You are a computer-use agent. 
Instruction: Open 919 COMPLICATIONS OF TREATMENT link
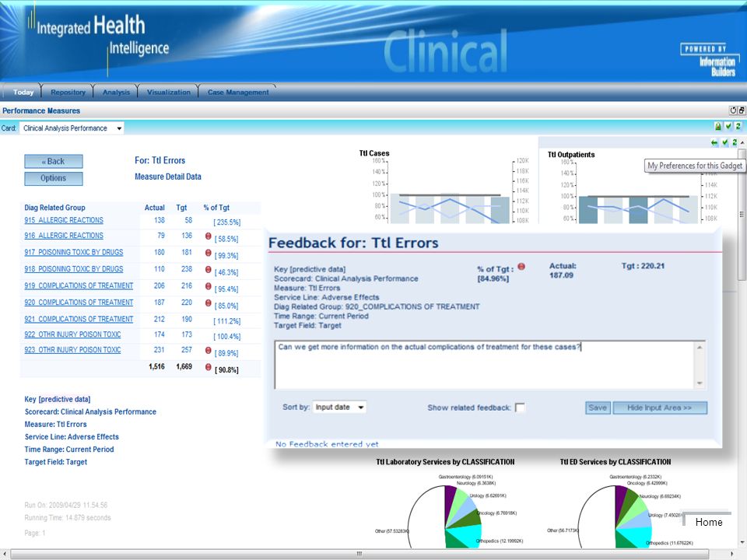79,285
